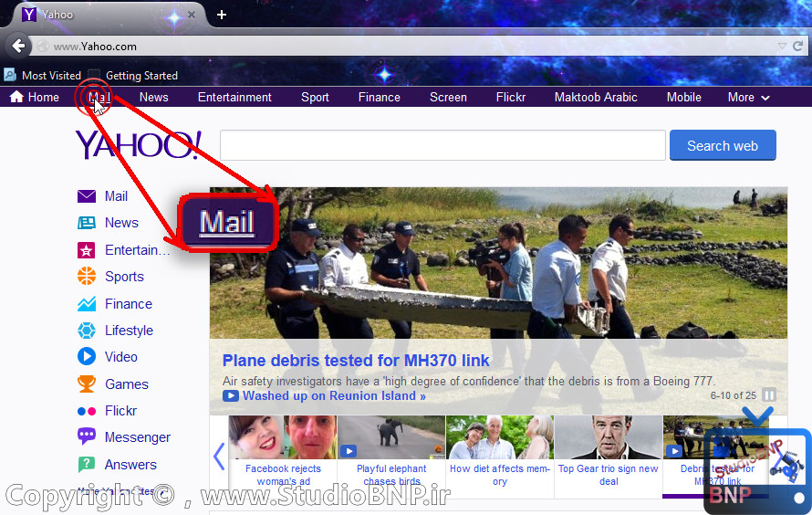Click the Mail envelope icon in sidebar

(x=87, y=195)
